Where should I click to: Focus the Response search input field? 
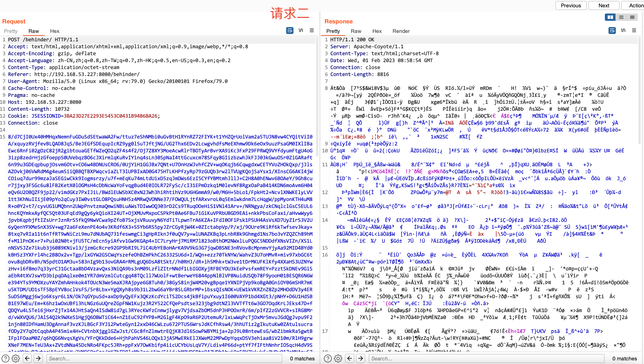click(x=486, y=359)
